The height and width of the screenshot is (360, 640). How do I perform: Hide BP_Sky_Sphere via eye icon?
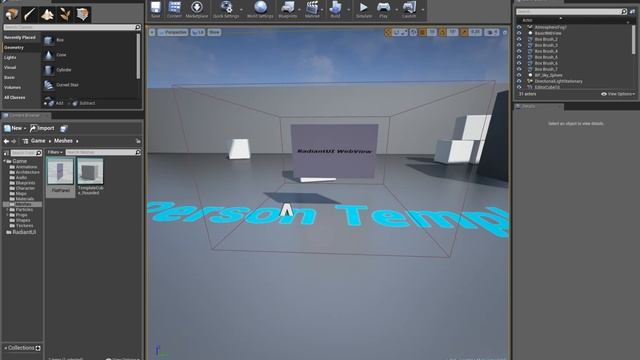[519, 76]
